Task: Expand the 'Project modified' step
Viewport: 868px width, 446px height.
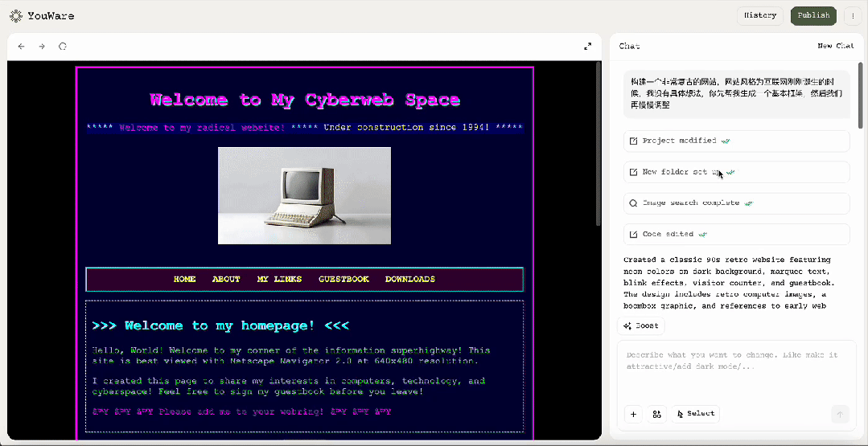Action: (x=736, y=141)
